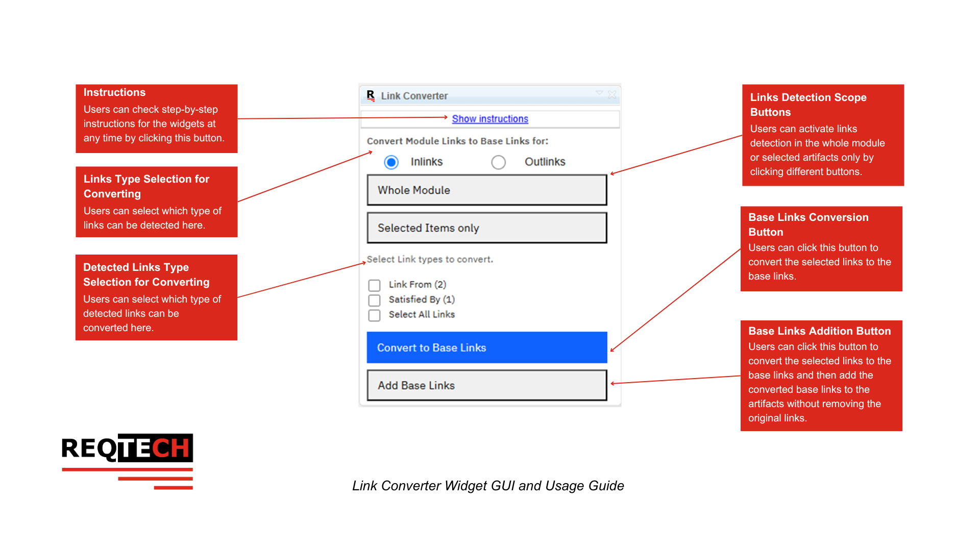This screenshot has height=551, width=980.
Task: Click the REQTECH logo
Action: pyautogui.click(x=127, y=461)
